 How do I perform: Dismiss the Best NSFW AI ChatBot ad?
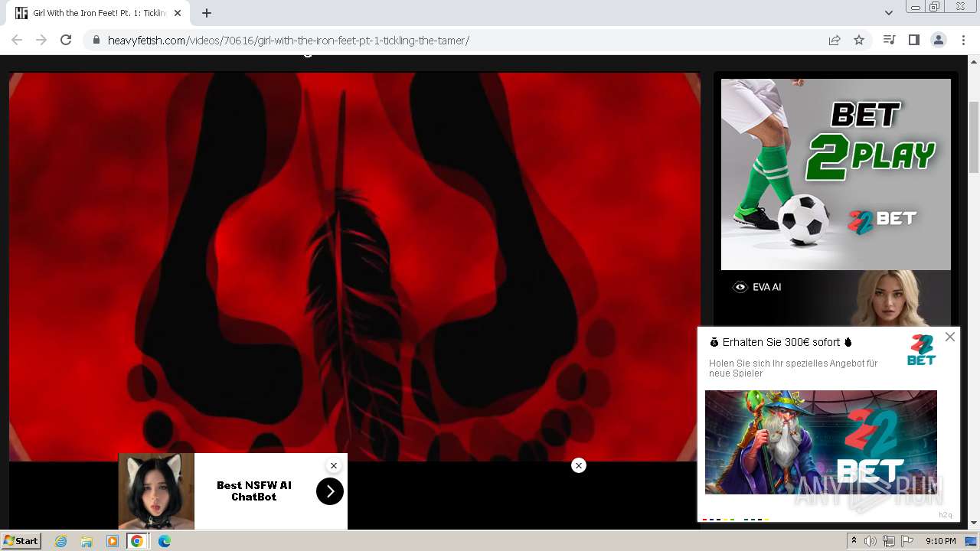click(334, 465)
